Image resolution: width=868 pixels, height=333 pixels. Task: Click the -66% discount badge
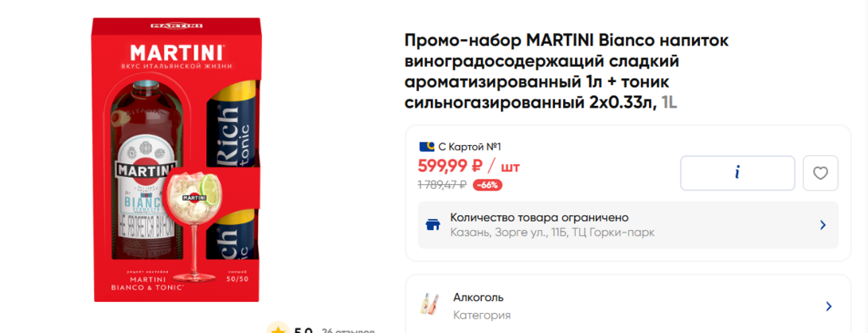[487, 185]
